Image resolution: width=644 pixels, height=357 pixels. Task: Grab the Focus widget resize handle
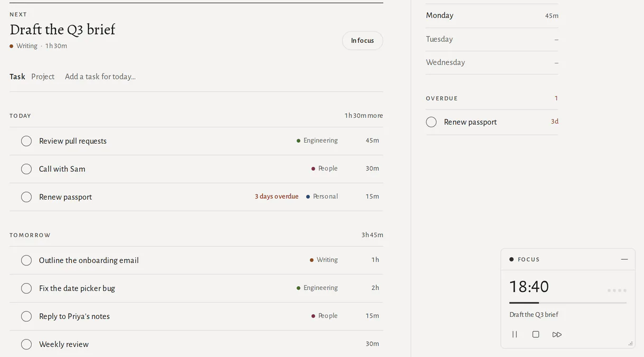[630, 343]
